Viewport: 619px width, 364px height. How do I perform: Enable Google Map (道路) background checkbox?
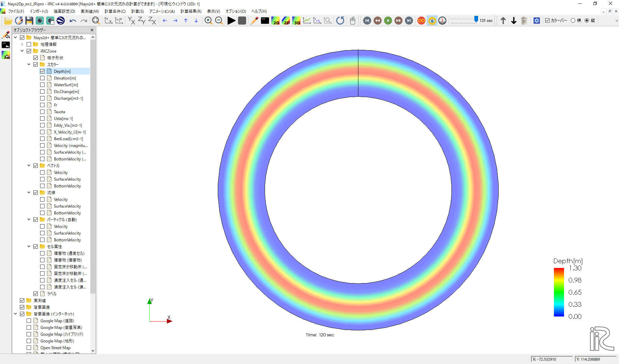tap(29, 321)
